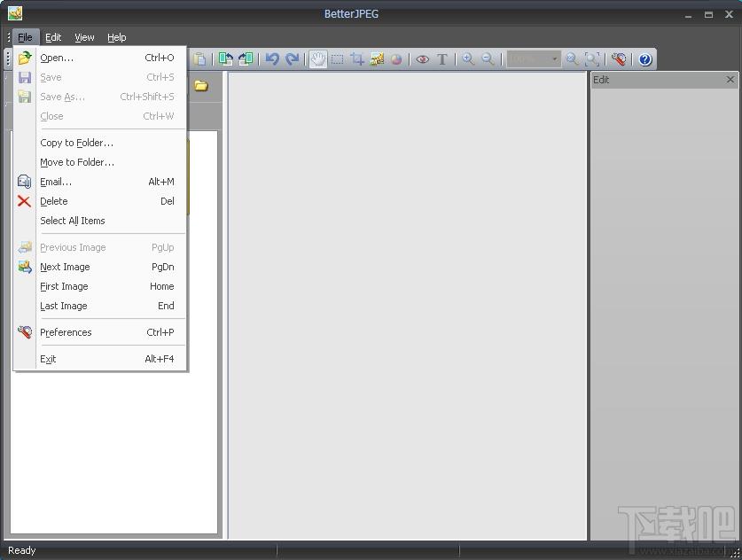Select Copy to Folder... menu entry
The image size is (742, 560).
[x=100, y=143]
